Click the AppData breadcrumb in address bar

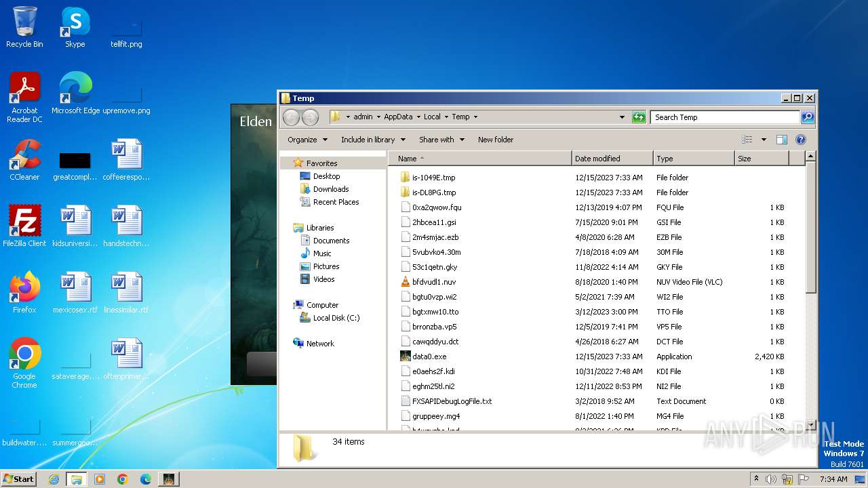coord(398,117)
